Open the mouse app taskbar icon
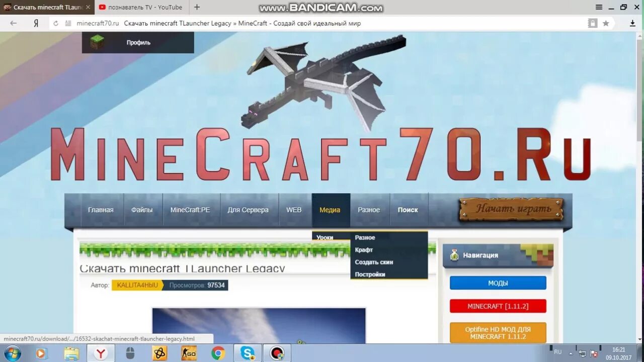The width and height of the screenshot is (644, 362). pos(130,353)
